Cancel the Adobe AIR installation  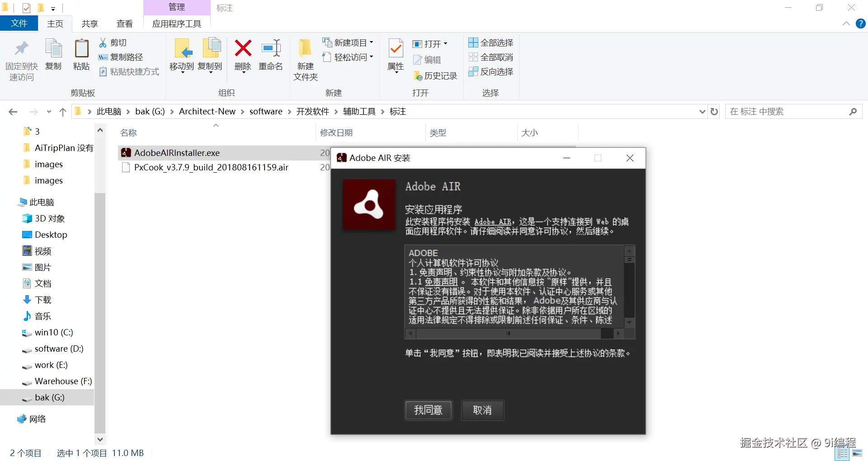tap(482, 410)
